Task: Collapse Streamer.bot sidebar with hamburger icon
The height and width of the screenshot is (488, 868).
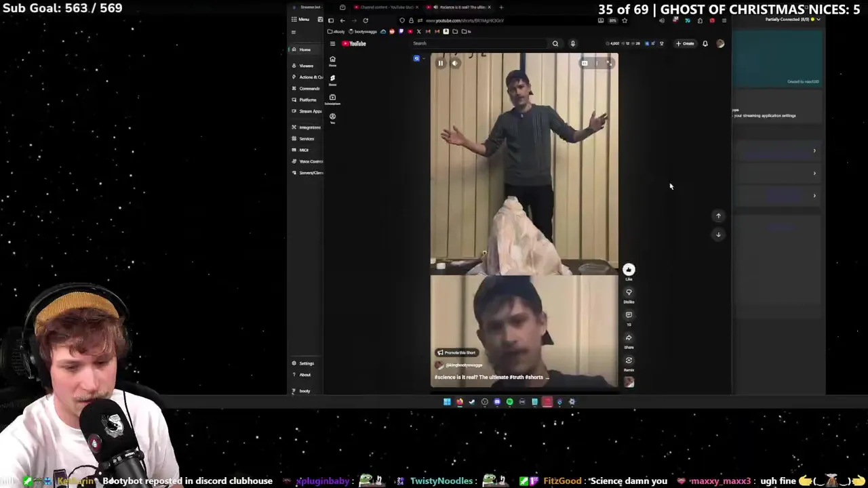Action: tap(294, 32)
